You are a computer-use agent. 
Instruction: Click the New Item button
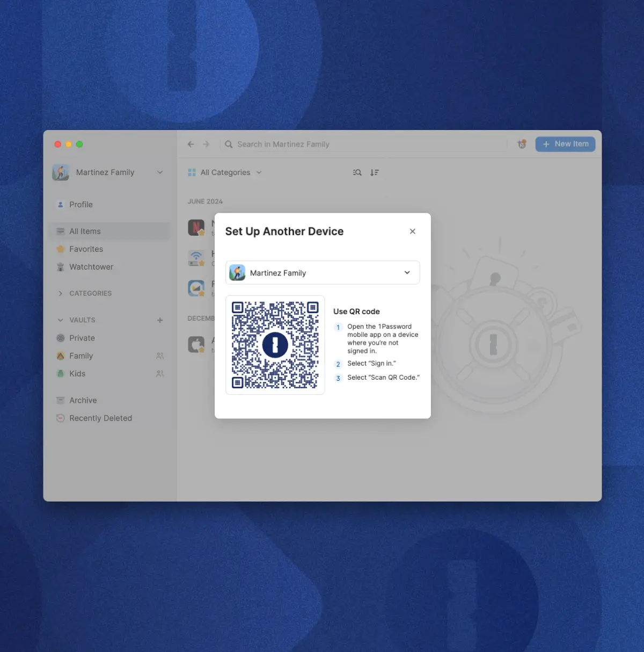click(565, 144)
